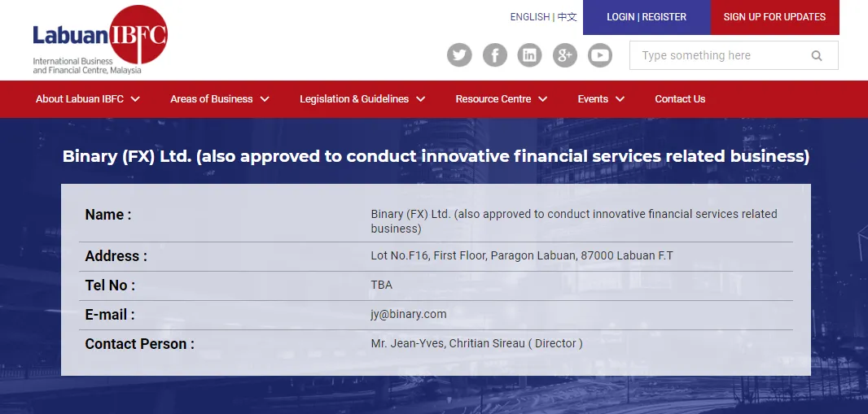The height and width of the screenshot is (414, 868).
Task: Switch language to Chinese 中文
Action: [x=567, y=17]
